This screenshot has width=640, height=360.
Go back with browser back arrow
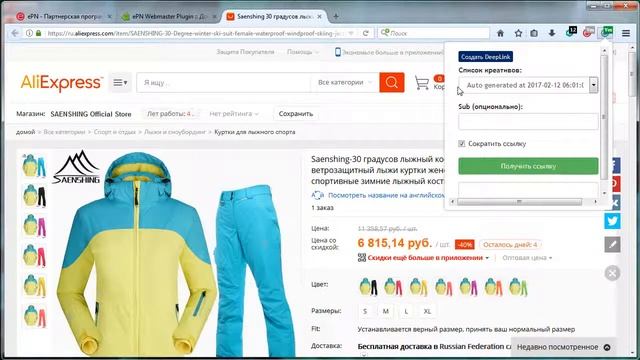(x=15, y=33)
